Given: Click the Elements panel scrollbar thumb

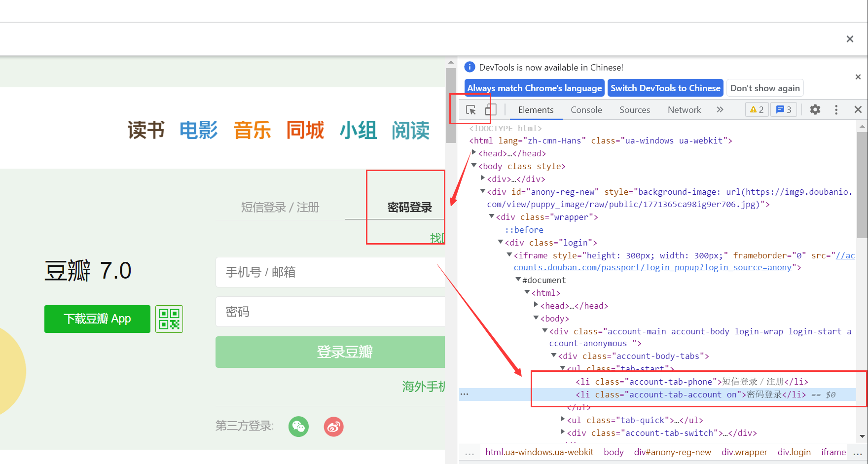Looking at the screenshot, I should tap(862, 185).
